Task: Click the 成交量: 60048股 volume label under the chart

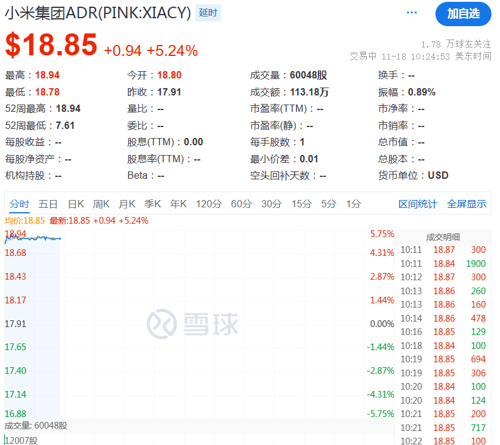Action: [36, 426]
